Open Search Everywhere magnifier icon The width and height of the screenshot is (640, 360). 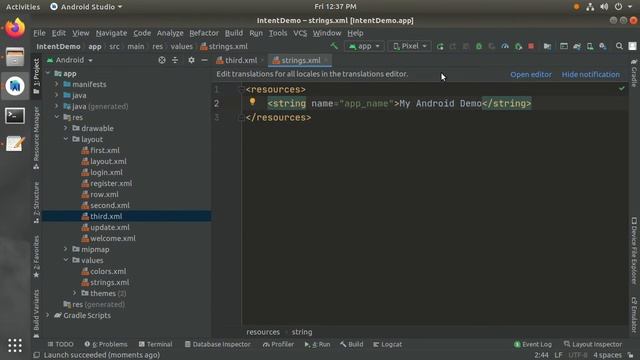(x=619, y=46)
